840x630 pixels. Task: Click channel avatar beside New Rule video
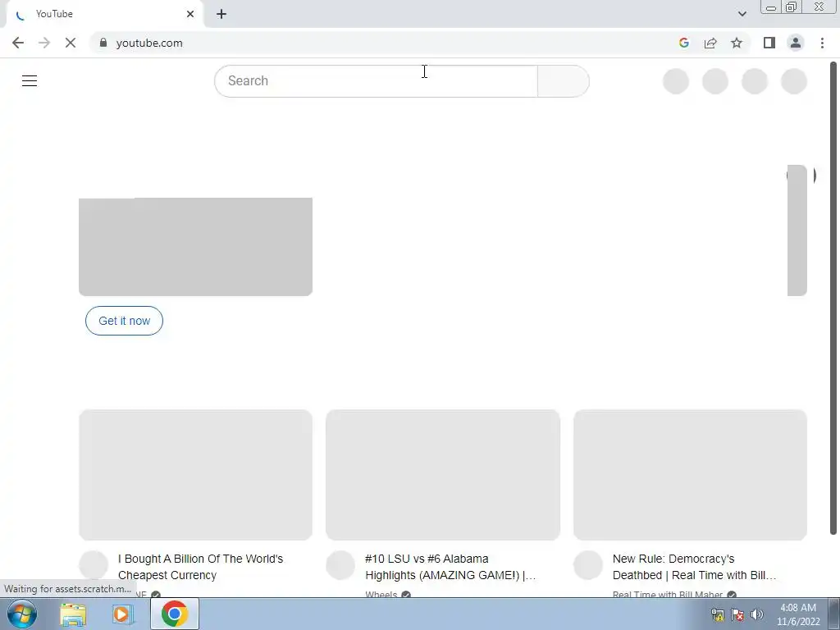(x=587, y=565)
